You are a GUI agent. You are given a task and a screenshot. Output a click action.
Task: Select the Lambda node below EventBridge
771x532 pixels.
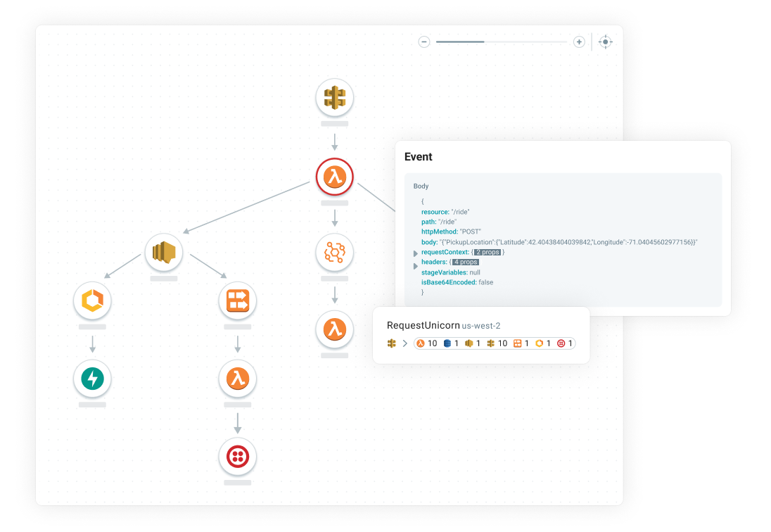[x=334, y=329]
